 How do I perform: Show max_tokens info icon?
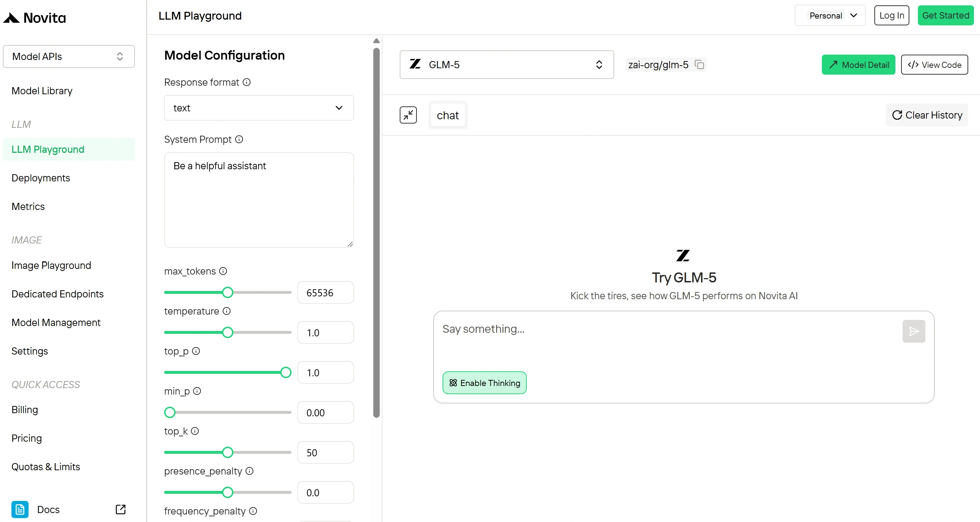(x=223, y=271)
